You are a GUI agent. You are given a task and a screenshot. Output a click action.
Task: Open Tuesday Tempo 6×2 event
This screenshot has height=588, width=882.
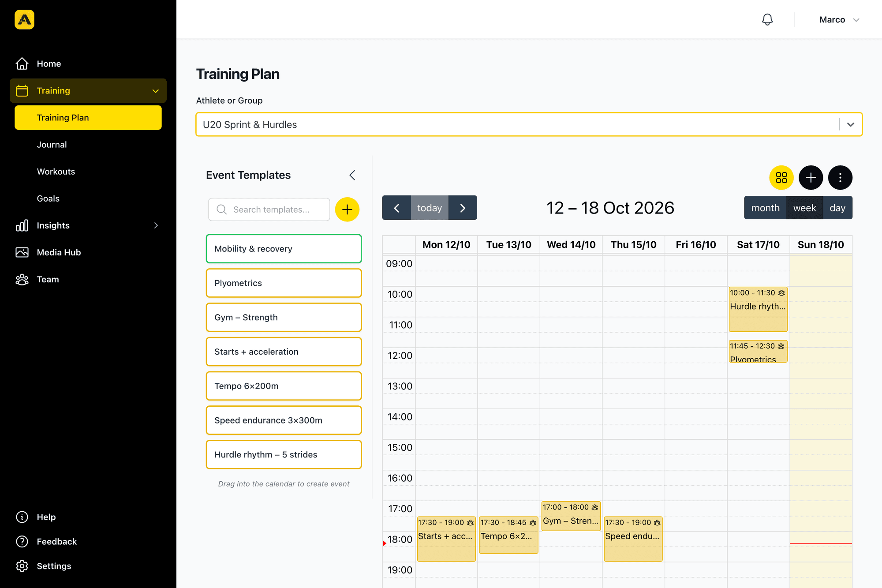click(x=508, y=535)
